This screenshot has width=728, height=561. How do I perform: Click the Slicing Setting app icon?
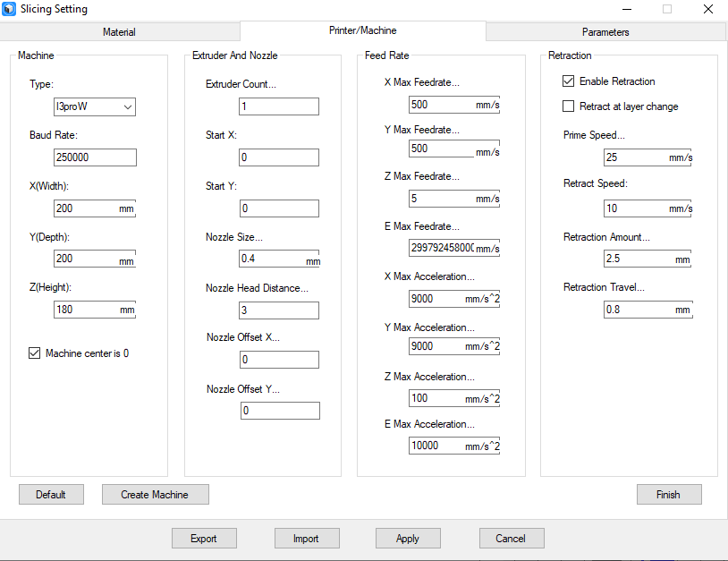click(10, 10)
